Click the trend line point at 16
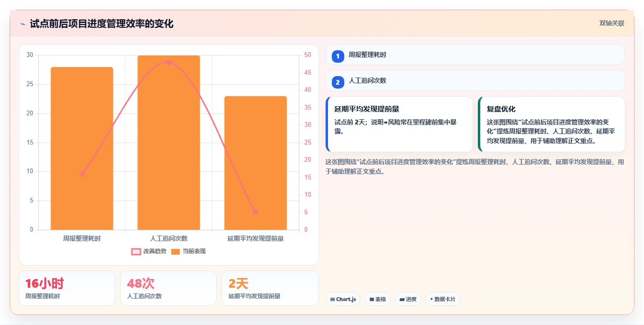 point(82,174)
